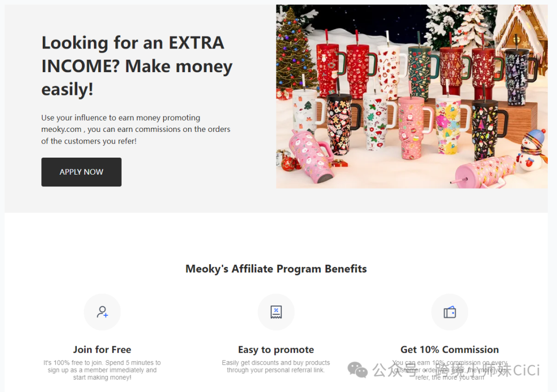Click the discount receipt icon above Easy to promote
Viewport: 557px width, 392px height.
click(276, 312)
